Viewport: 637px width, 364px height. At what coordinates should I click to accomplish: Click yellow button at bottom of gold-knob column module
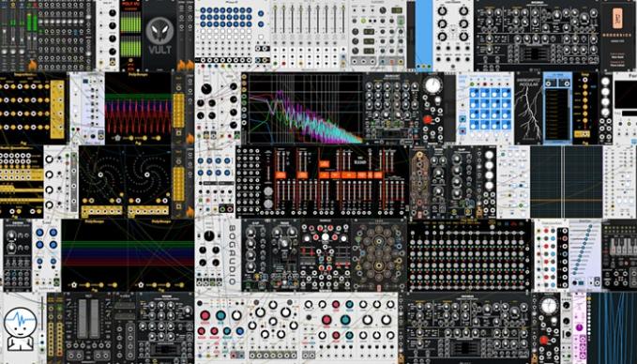pyautogui.click(x=582, y=133)
